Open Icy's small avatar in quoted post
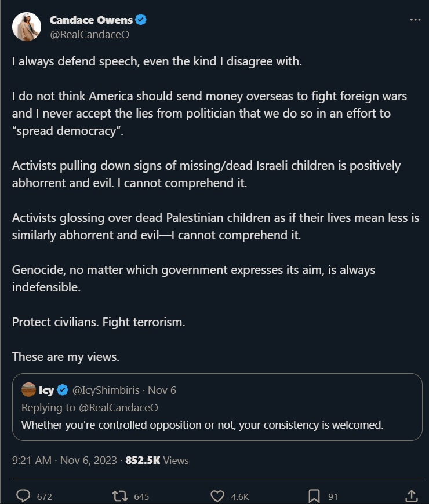 [28, 389]
